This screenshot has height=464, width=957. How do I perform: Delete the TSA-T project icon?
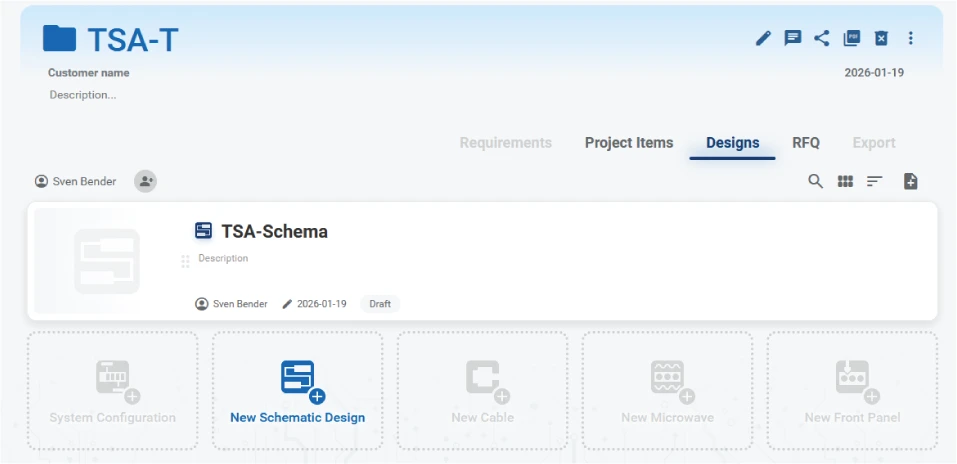(881, 38)
